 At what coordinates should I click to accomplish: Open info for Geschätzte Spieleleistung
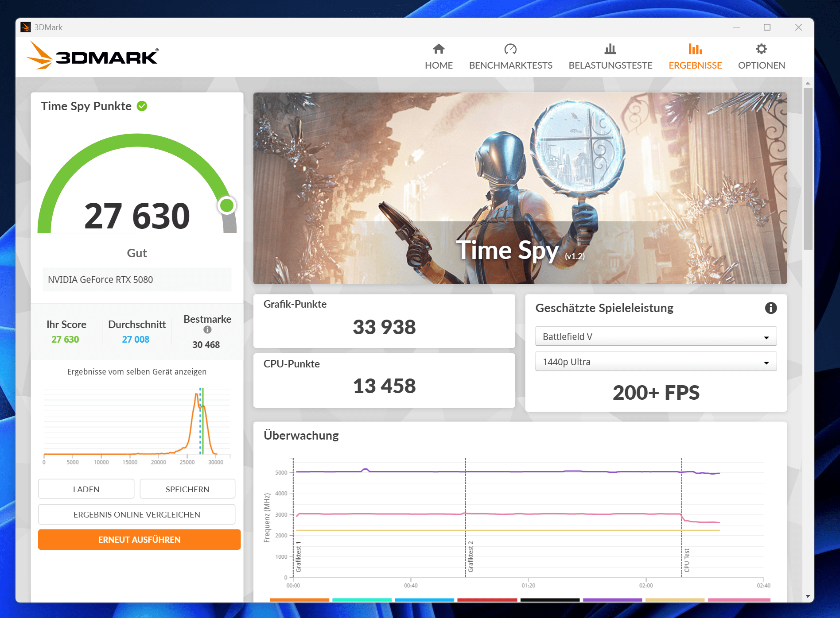click(770, 308)
